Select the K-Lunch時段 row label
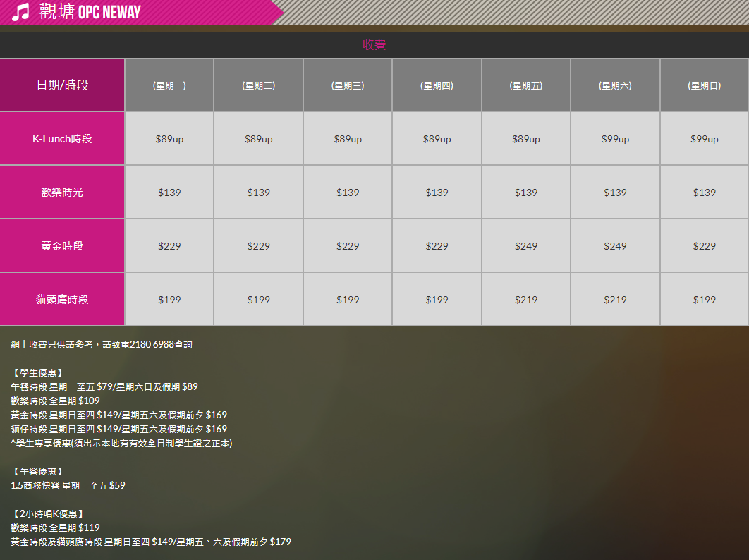 [x=62, y=139]
